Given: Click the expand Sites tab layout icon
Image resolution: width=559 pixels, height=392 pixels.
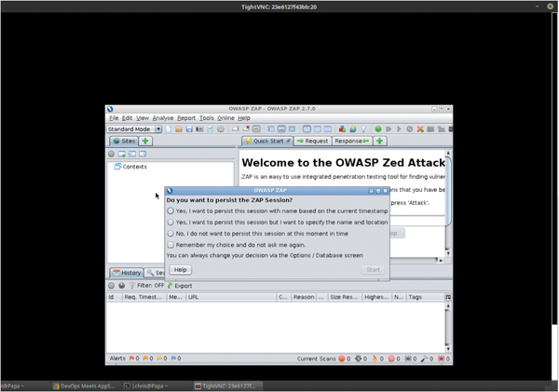Looking at the screenshot, I should [x=271, y=129].
